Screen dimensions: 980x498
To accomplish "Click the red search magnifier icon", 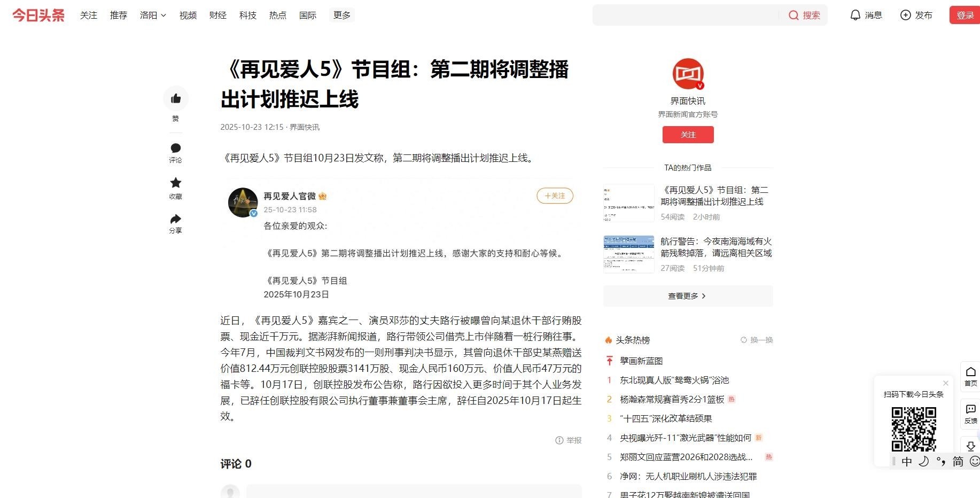I will (794, 15).
